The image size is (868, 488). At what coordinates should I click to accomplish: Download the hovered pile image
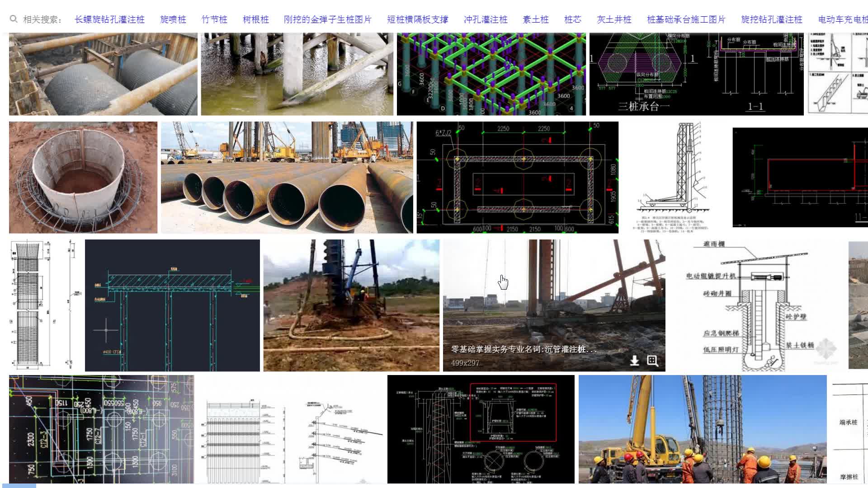635,360
